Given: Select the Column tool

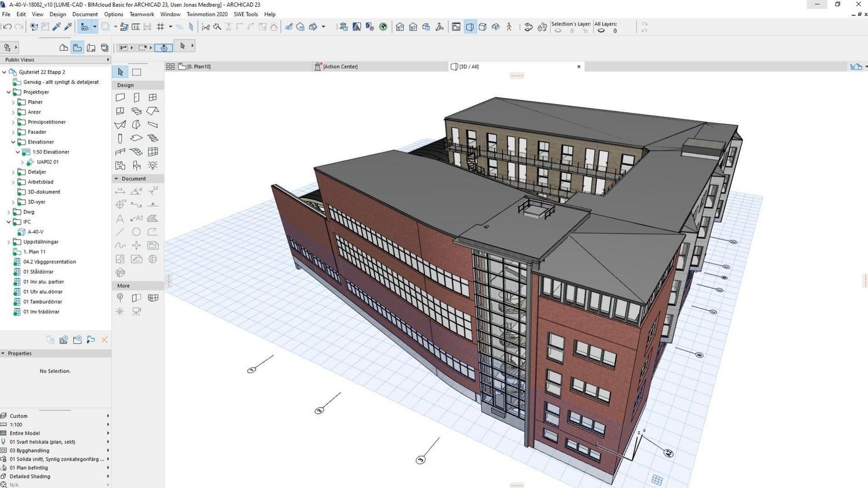Looking at the screenshot, I should point(120,138).
